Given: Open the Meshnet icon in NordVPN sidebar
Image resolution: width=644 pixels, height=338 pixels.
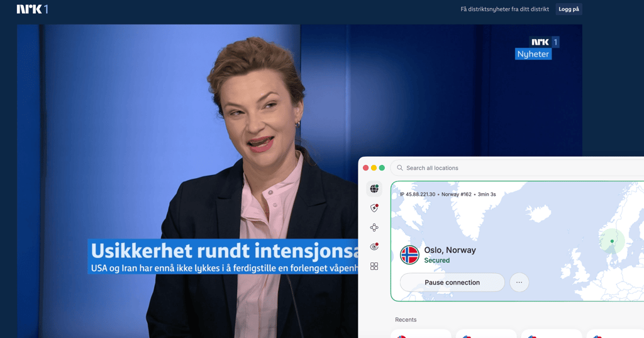Looking at the screenshot, I should 374,227.
